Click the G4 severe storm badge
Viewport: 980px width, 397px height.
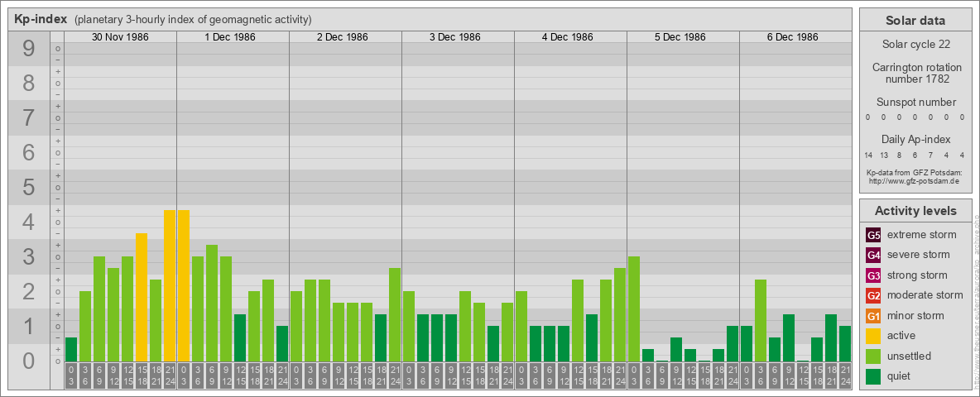click(x=873, y=255)
